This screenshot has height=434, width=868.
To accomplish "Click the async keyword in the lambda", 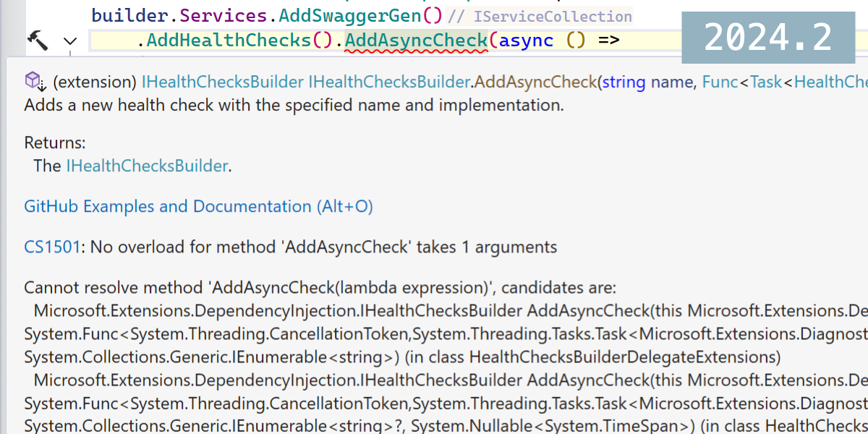I will pyautogui.click(x=527, y=41).
